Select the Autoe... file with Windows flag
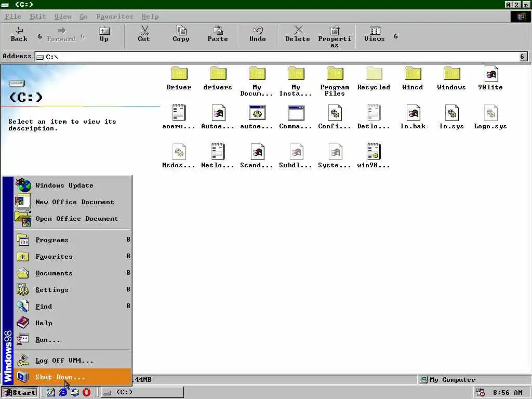 218,117
